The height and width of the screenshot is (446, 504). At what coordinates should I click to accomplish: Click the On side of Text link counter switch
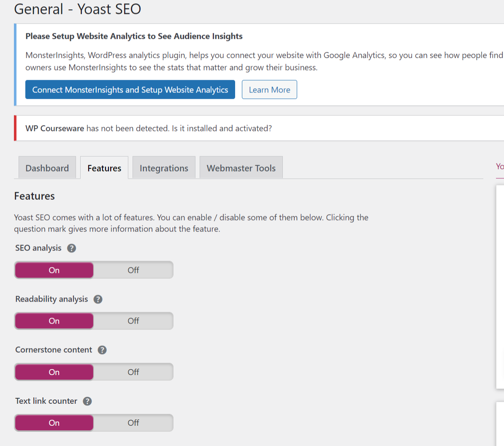click(x=54, y=422)
